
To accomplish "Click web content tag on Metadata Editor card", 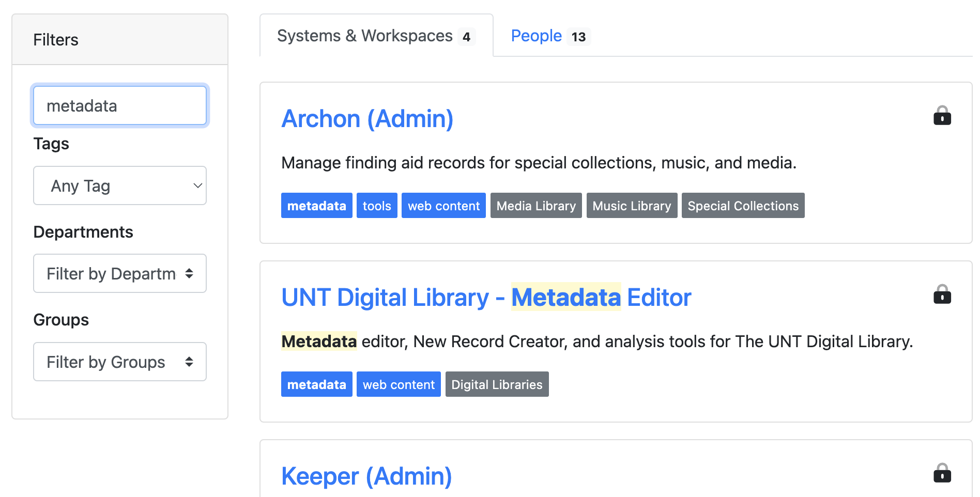I will pos(399,384).
